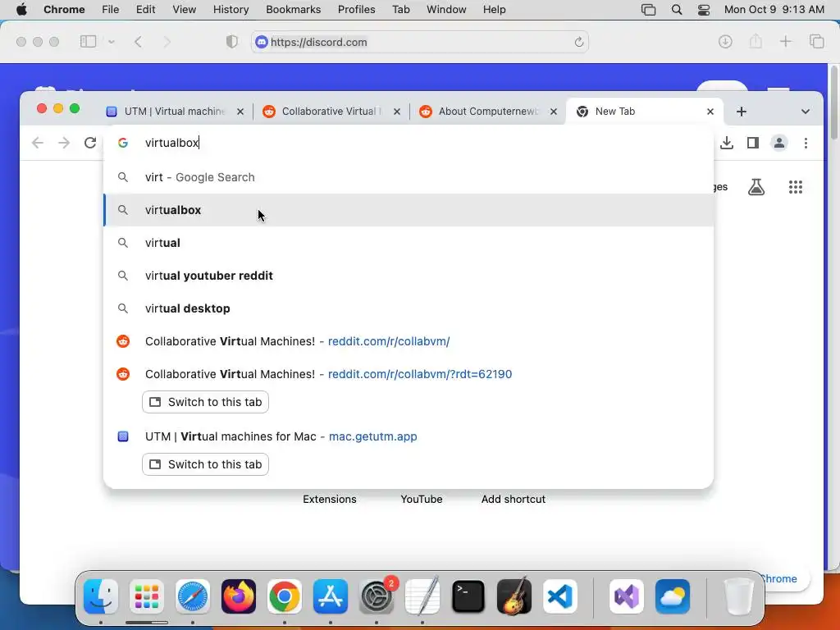Open the Chrome profile avatar
The width and height of the screenshot is (840, 630).
779,143
